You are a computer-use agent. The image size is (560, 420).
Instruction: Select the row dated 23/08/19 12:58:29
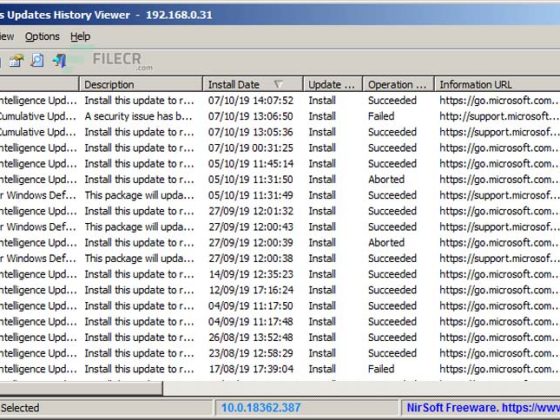[280, 353]
